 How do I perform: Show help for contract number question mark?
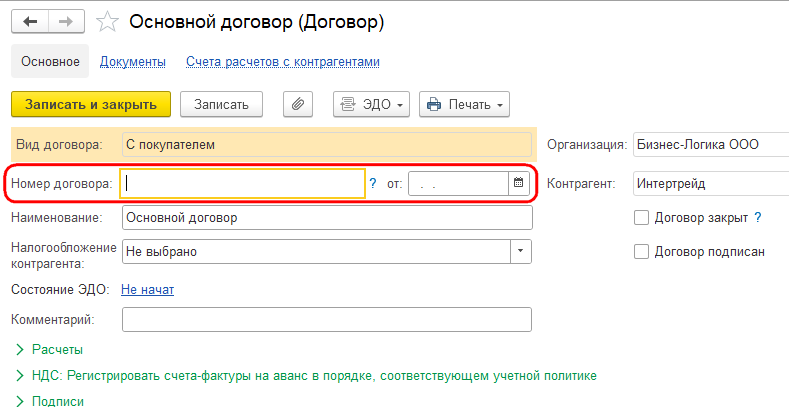point(373,184)
